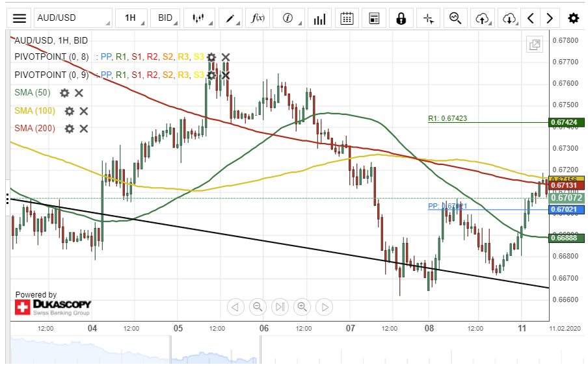This screenshot has width=588, height=369.
Task: Open the chart settings gear
Action: pos(574,18)
